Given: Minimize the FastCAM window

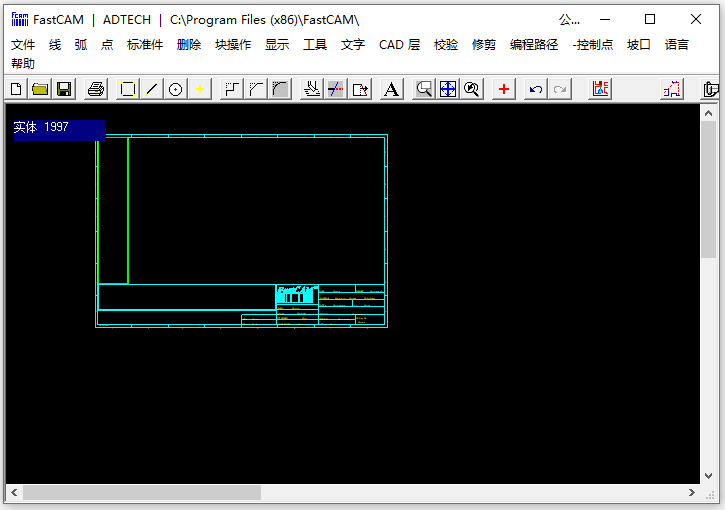Looking at the screenshot, I should (605, 19).
